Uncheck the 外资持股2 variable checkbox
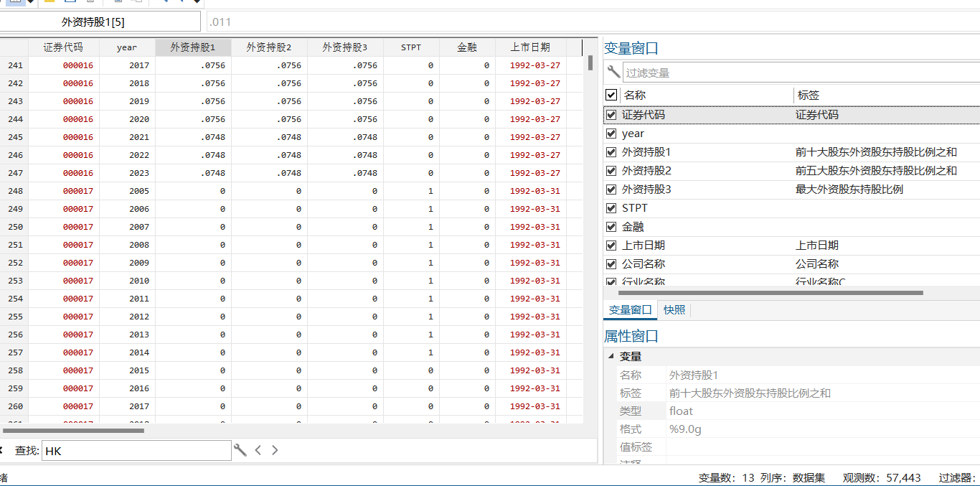 pyautogui.click(x=611, y=171)
